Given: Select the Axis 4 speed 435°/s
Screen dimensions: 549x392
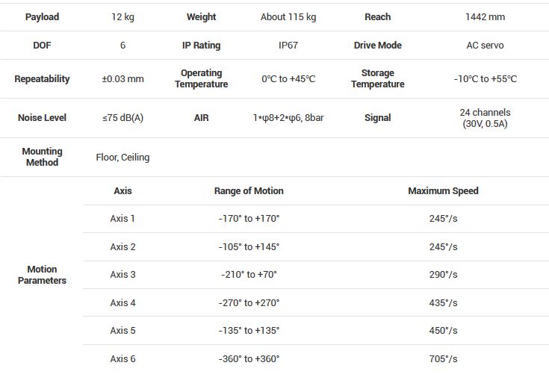Looking at the screenshot, I should [x=443, y=303].
